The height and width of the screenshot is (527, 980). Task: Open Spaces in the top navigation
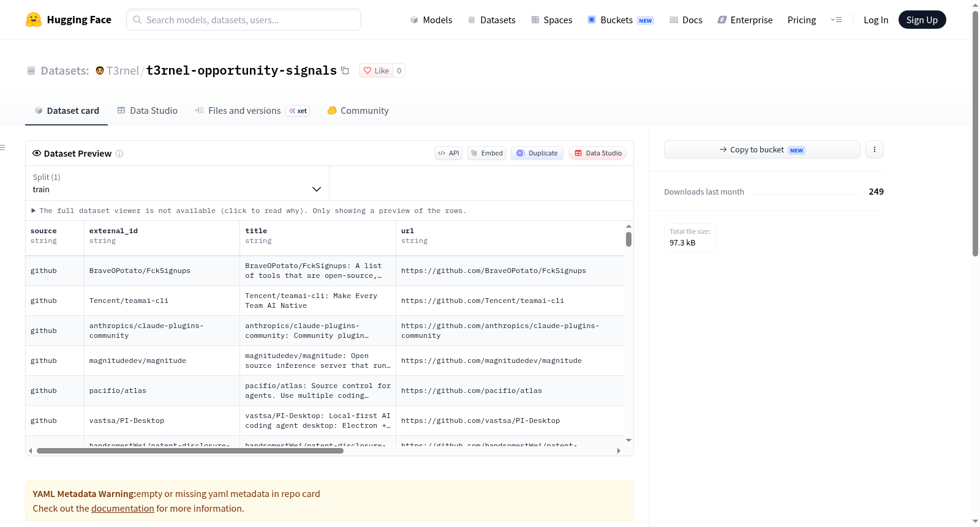(551, 20)
